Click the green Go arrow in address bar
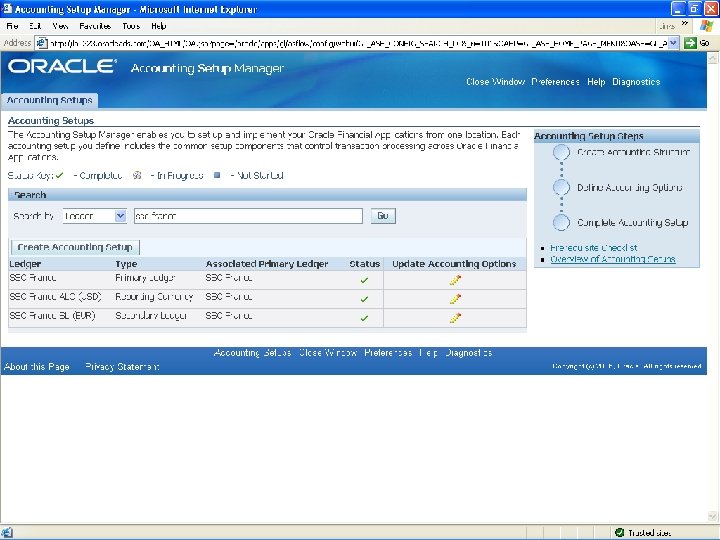Screen dimensions: 720x540 coord(690,43)
